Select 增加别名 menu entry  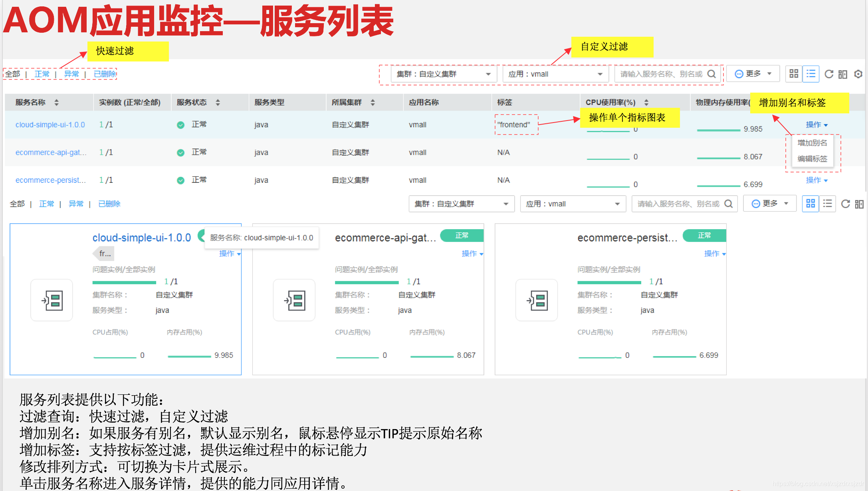coord(813,143)
